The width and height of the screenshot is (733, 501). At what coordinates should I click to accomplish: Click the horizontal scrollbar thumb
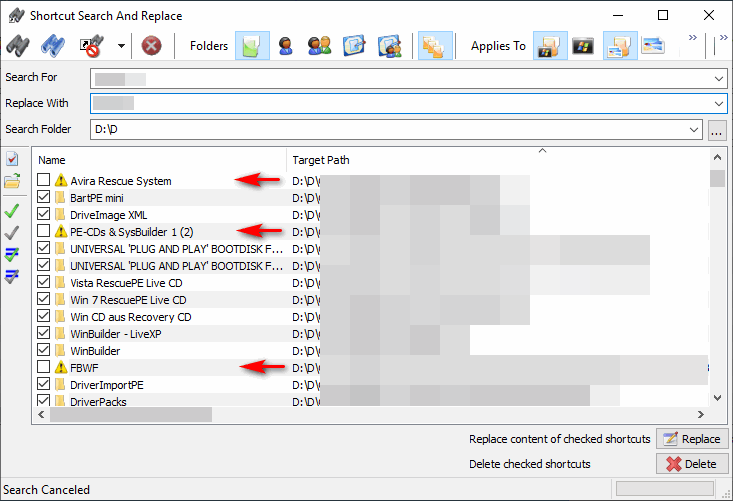[x=131, y=414]
